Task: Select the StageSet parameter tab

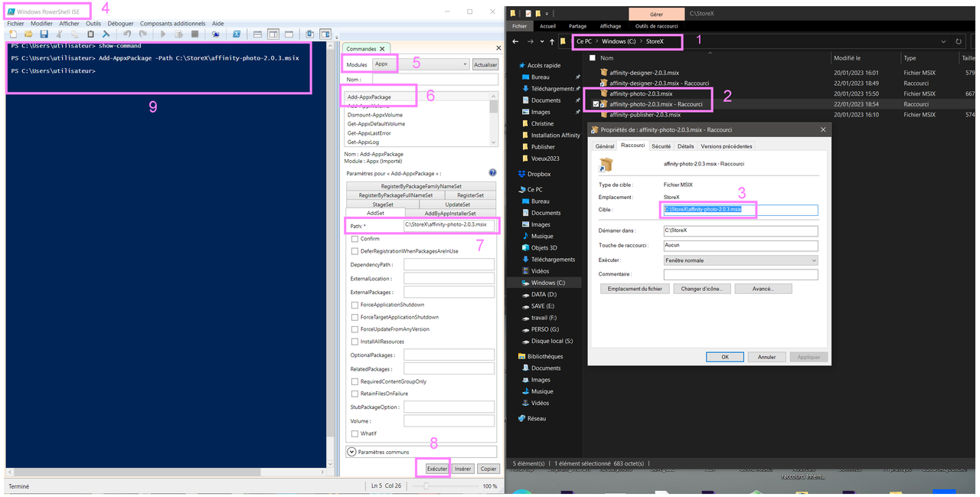Action: pyautogui.click(x=383, y=204)
